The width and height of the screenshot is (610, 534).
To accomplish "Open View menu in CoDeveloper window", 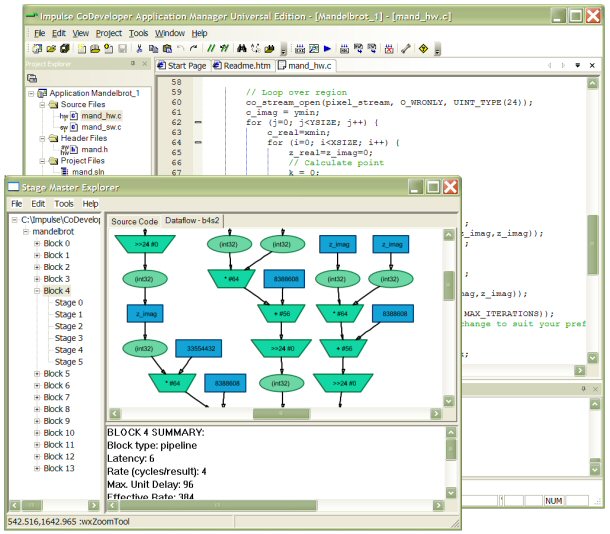I will pyautogui.click(x=81, y=33).
